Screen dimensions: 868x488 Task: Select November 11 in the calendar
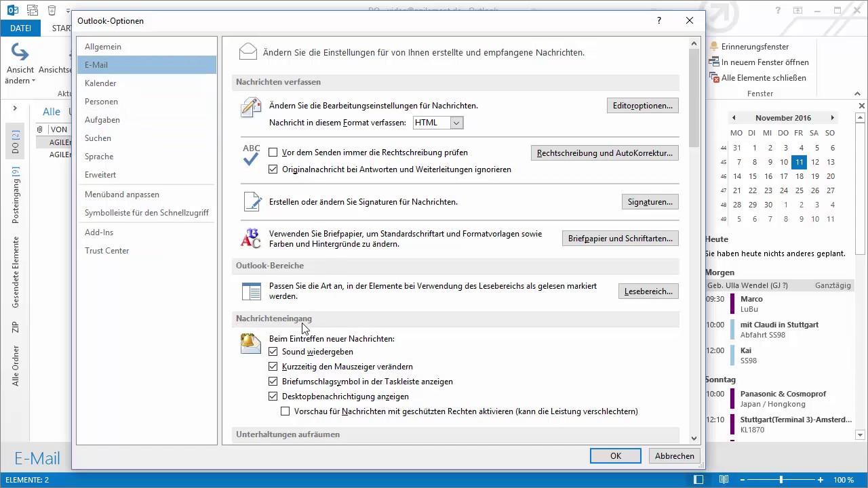[800, 162]
